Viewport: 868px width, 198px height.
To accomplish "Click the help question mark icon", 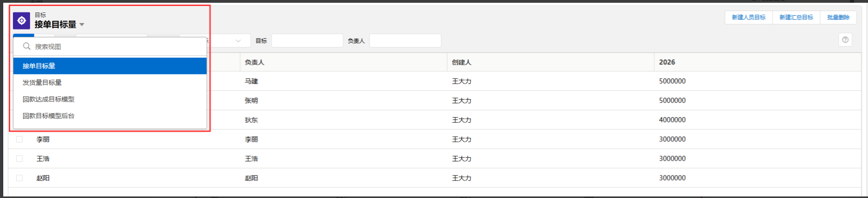I will pos(845,40).
